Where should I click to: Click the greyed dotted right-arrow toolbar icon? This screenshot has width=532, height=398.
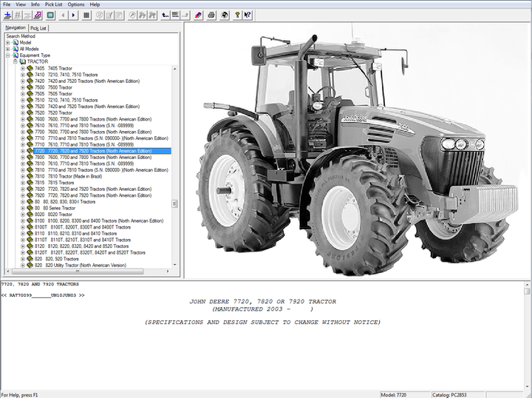pos(185,15)
